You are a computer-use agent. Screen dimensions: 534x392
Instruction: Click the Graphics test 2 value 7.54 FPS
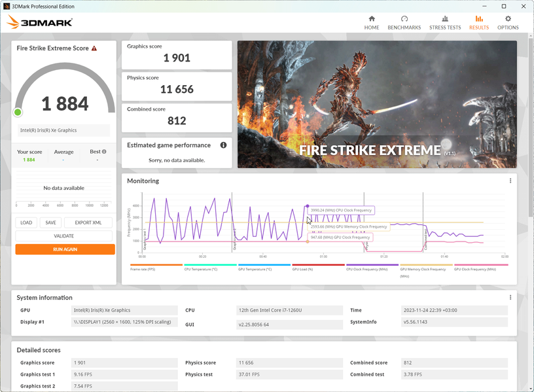pos(124,386)
